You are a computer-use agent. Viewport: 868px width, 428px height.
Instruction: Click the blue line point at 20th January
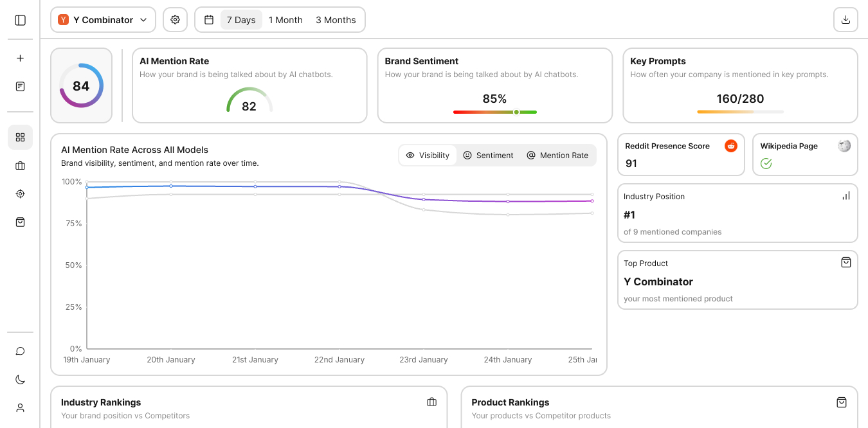[171, 186]
